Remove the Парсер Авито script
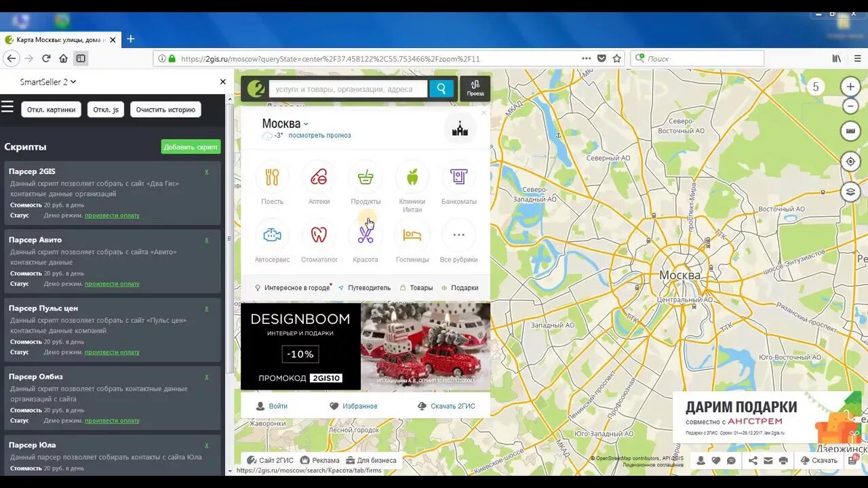This screenshot has width=868, height=488. 207,240
